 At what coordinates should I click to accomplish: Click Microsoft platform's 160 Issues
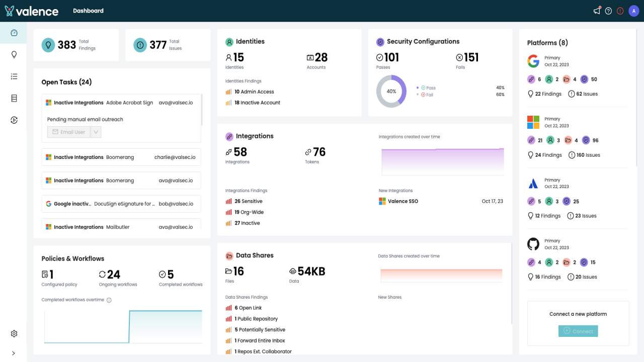(x=584, y=155)
